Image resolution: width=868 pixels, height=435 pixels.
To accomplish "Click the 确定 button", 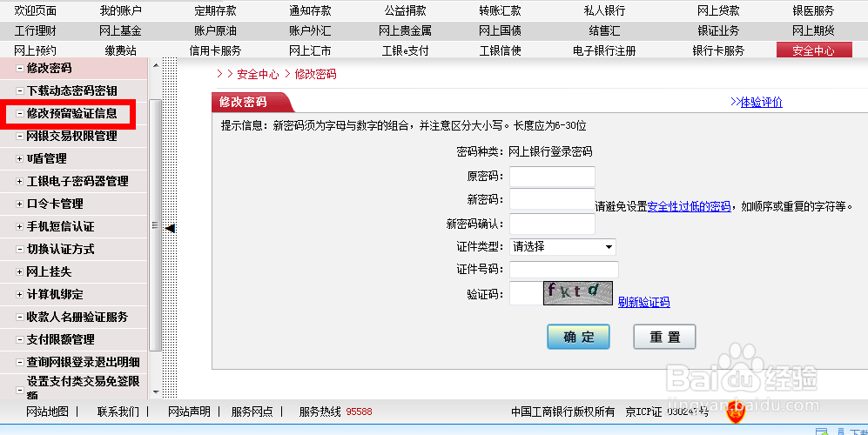I will [578, 337].
